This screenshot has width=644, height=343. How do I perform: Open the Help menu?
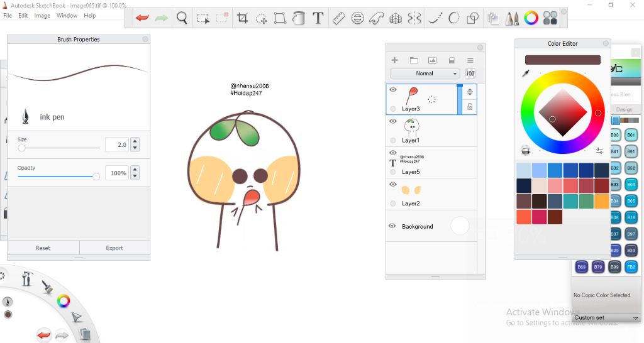[89, 16]
